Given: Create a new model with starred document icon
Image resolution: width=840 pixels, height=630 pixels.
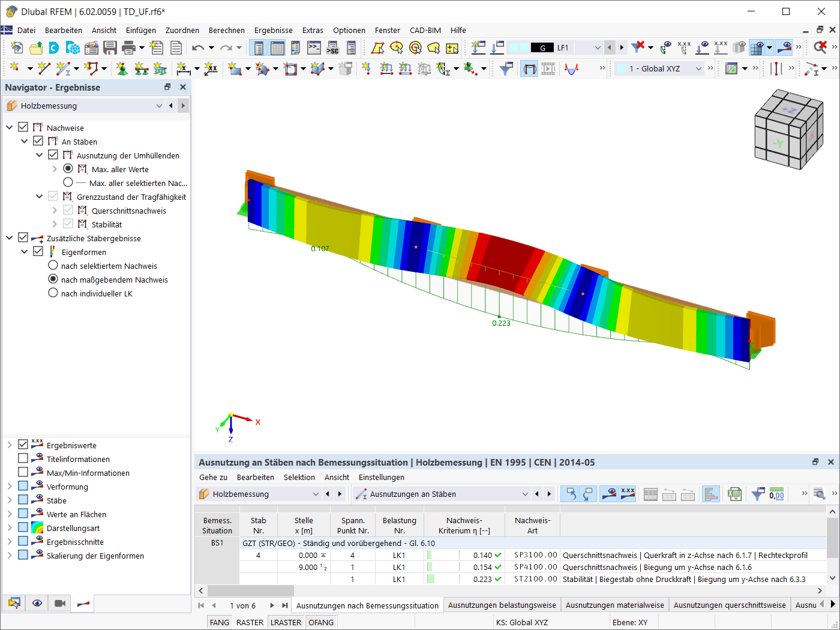Looking at the screenshot, I should (17, 47).
